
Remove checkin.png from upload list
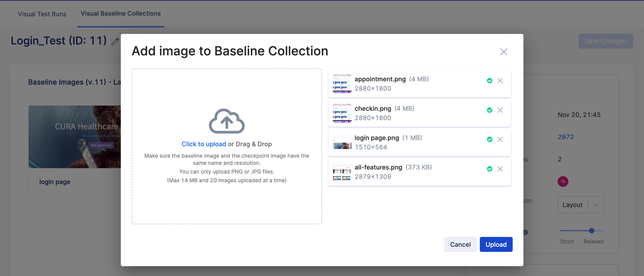[x=500, y=110]
